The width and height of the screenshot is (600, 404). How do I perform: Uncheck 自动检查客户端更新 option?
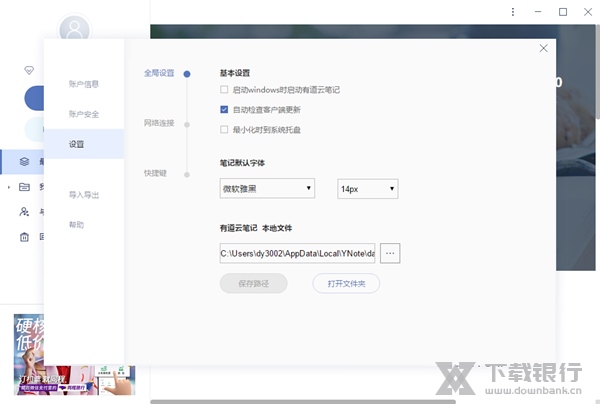coord(224,109)
